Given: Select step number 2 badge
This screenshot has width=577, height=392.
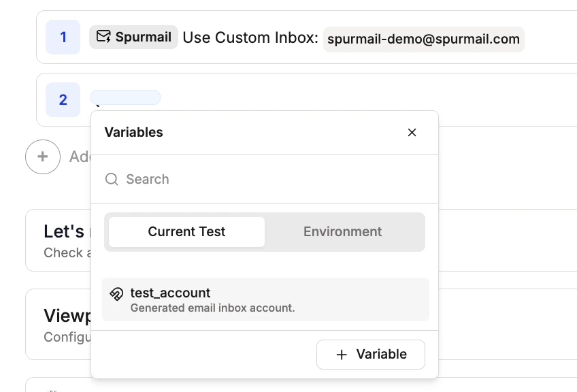Looking at the screenshot, I should pos(63,100).
